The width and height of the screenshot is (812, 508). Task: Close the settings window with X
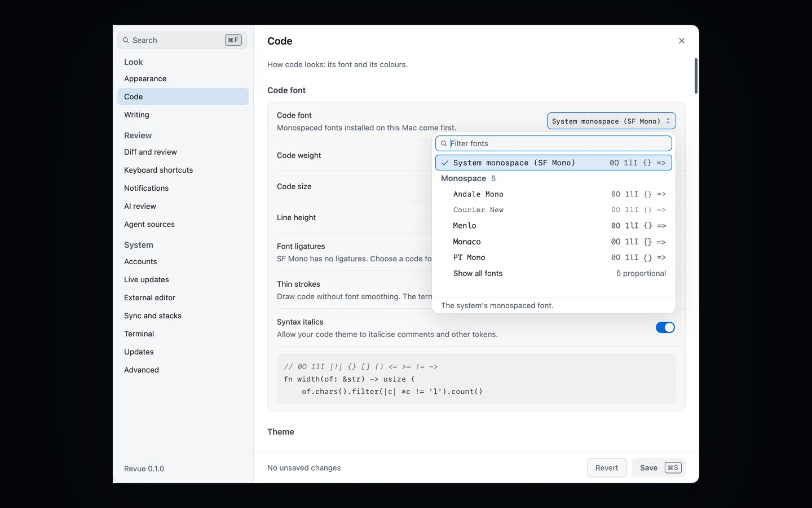[x=682, y=41]
